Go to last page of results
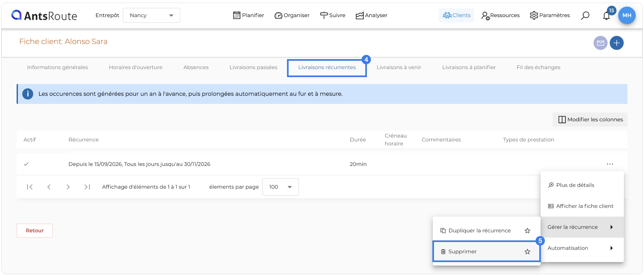The width and height of the screenshot is (644, 276). pos(87,187)
